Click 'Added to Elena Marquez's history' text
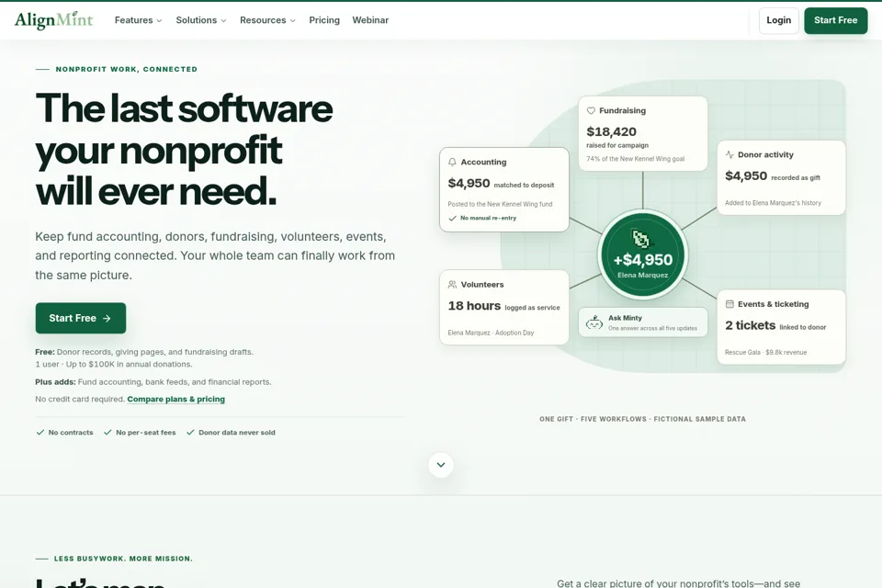 773,203
